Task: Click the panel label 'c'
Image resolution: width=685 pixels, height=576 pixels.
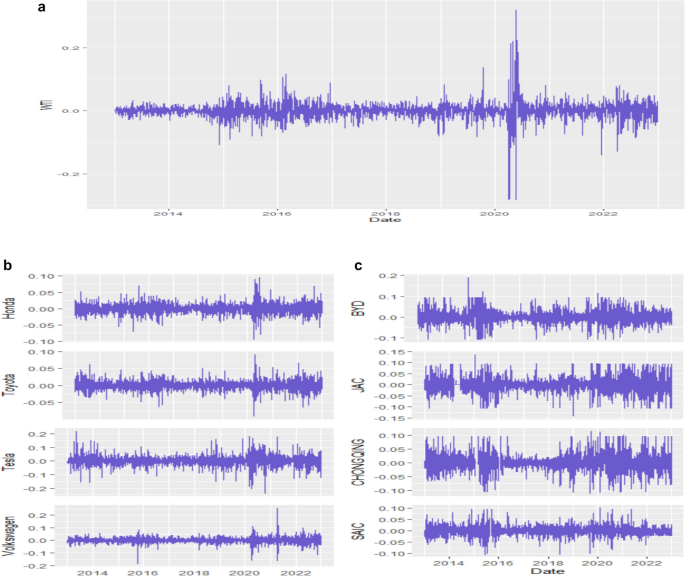Action: [x=358, y=266]
